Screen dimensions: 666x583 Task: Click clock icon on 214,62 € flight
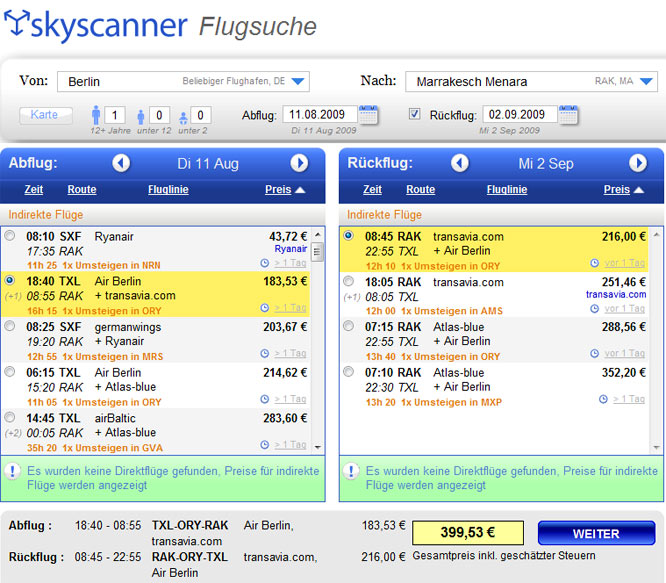pos(265,399)
